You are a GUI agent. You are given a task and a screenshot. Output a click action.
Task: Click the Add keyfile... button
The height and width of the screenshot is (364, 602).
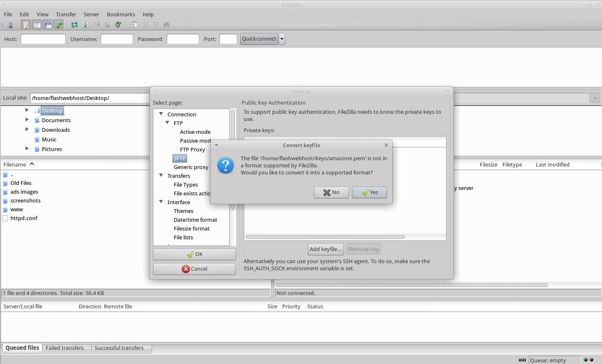click(326, 249)
